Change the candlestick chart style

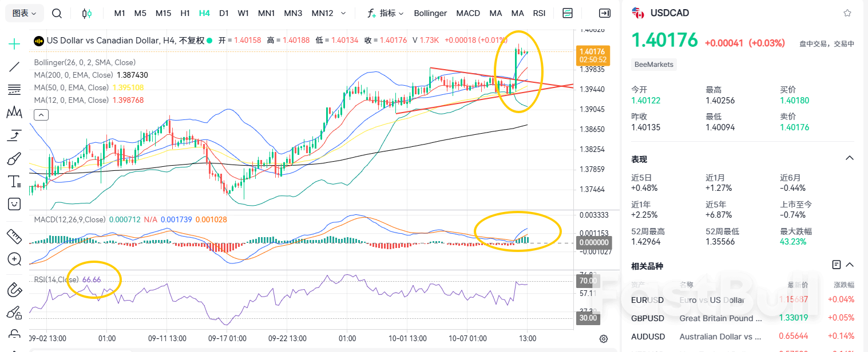tap(86, 13)
